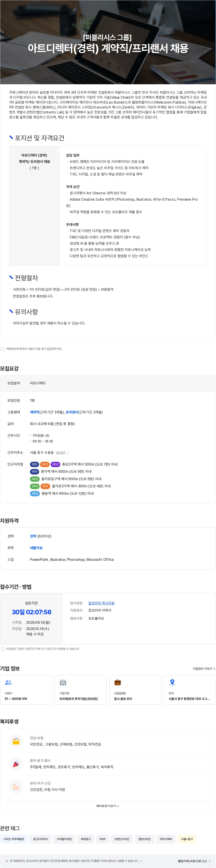Click 서울 중구 수표동 address text
Viewport: 216px width, 868px height.
tap(41, 453)
